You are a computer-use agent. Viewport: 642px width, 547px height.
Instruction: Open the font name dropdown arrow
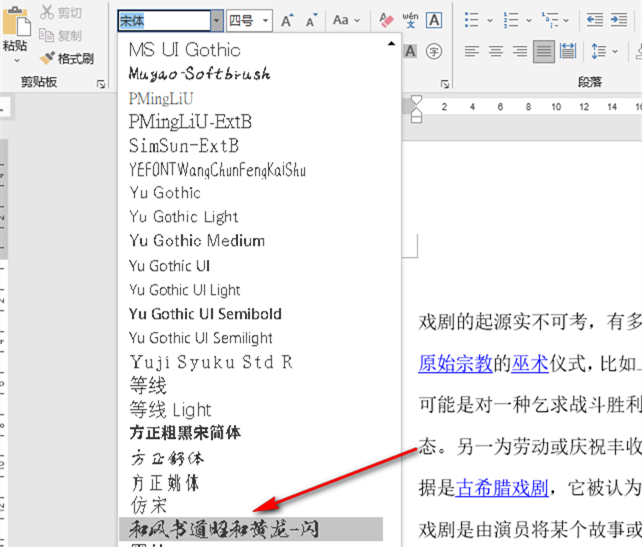[x=216, y=20]
